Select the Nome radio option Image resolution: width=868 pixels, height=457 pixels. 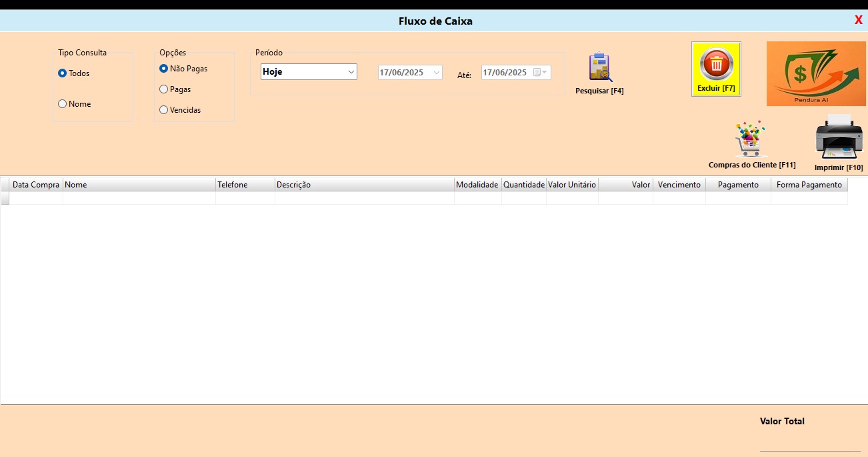click(63, 104)
